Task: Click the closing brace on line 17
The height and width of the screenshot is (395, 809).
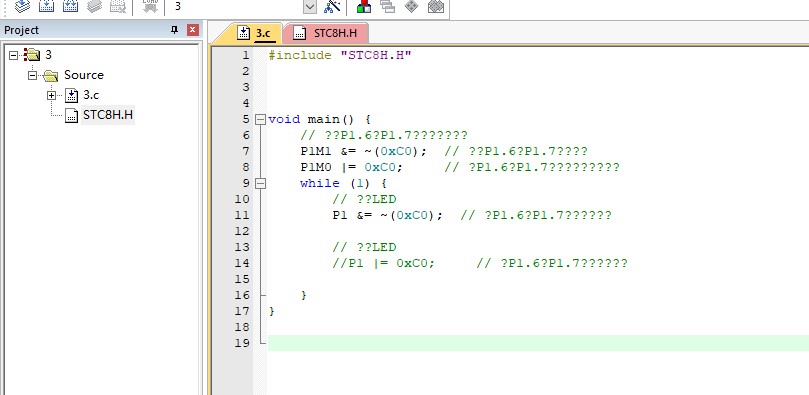Action: click(x=272, y=311)
